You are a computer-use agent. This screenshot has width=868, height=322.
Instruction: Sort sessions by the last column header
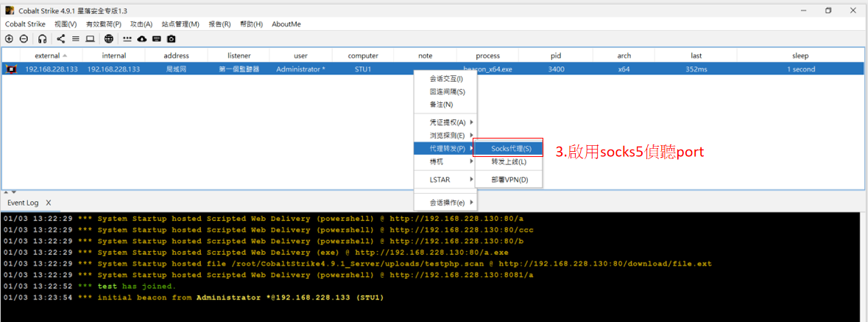click(x=696, y=55)
